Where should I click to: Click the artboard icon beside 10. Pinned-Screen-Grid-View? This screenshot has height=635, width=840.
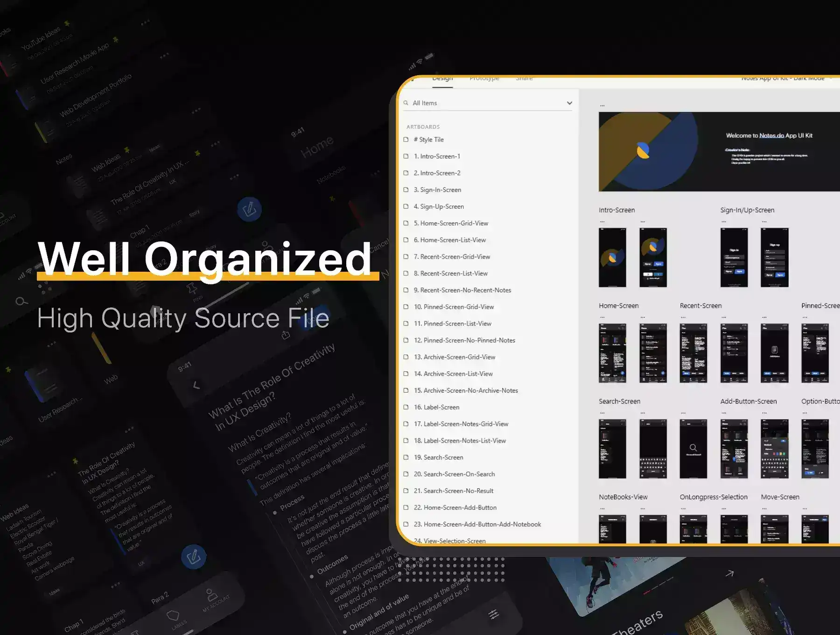coord(406,307)
